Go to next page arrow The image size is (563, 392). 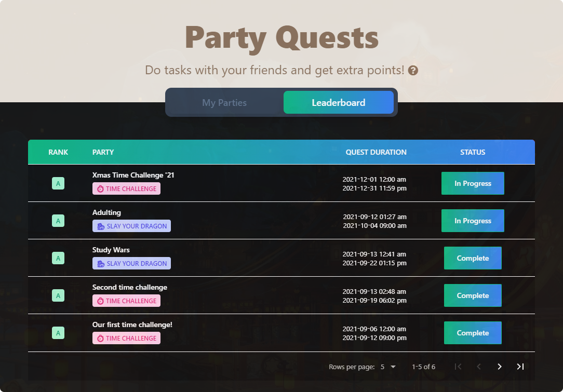click(x=500, y=367)
